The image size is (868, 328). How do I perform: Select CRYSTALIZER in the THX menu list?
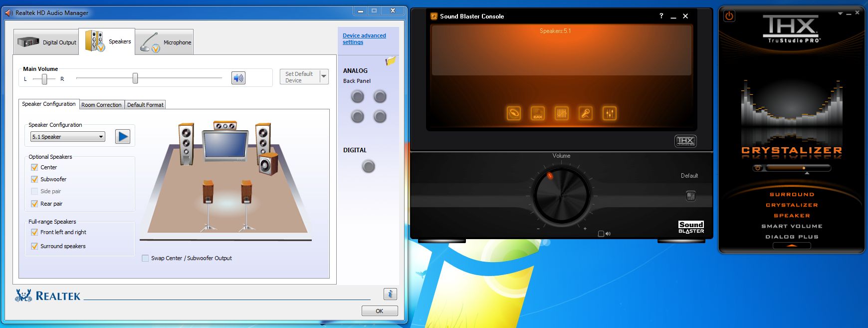point(792,205)
